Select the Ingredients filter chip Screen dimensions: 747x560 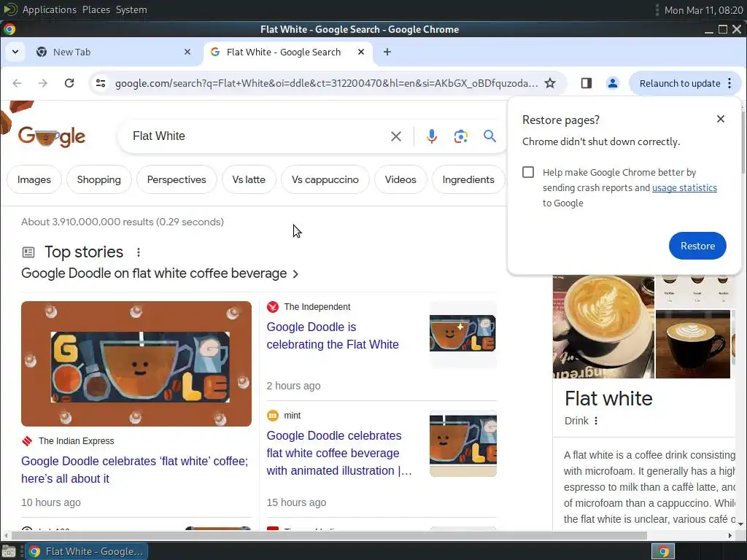[468, 179]
